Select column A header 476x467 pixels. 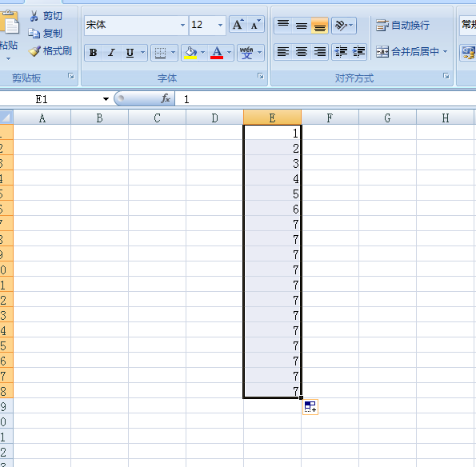[x=42, y=118]
